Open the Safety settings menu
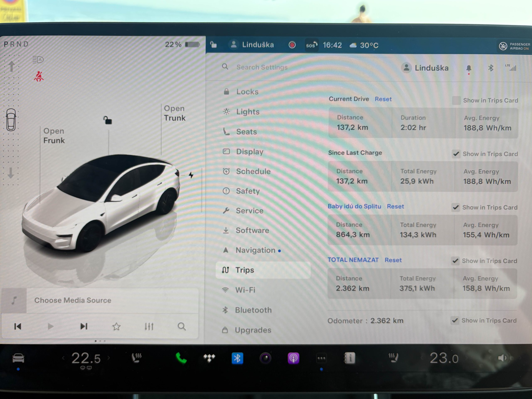The width and height of the screenshot is (532, 399). (263, 191)
